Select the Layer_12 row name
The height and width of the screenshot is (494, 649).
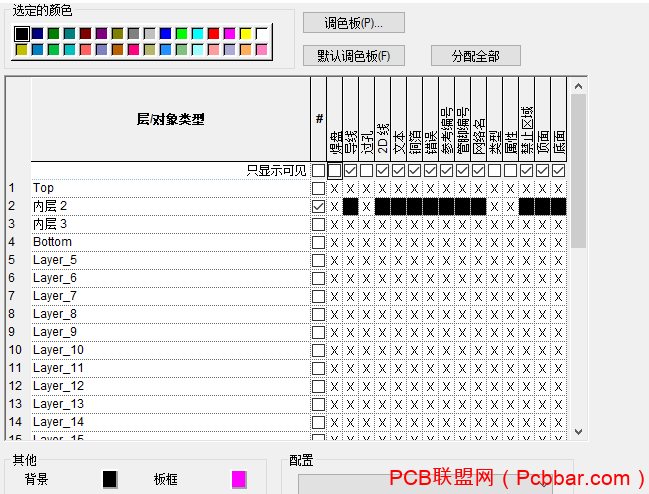(x=58, y=386)
